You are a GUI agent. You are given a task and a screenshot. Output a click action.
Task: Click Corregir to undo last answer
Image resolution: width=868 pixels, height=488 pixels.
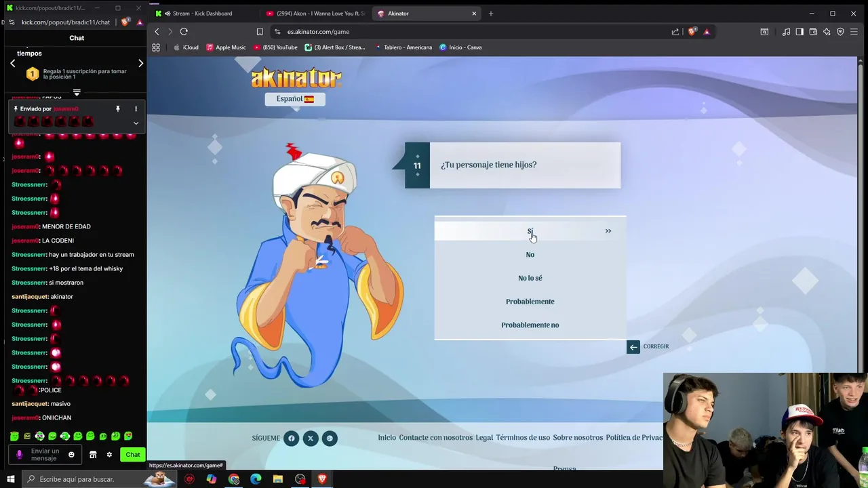648,347
